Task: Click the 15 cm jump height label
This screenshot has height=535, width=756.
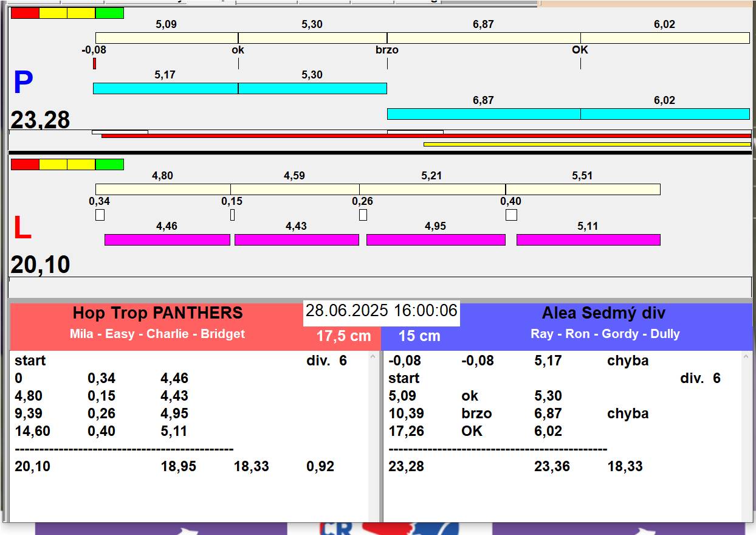Action: click(419, 336)
